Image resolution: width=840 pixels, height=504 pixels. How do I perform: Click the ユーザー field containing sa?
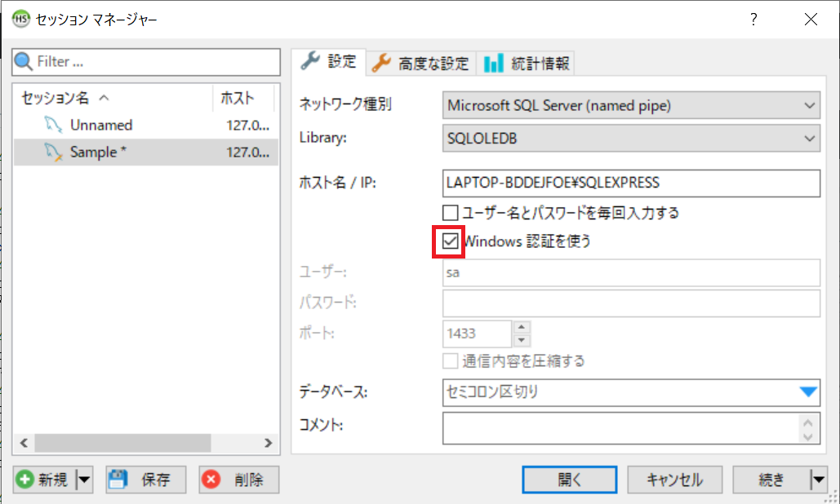click(631, 273)
